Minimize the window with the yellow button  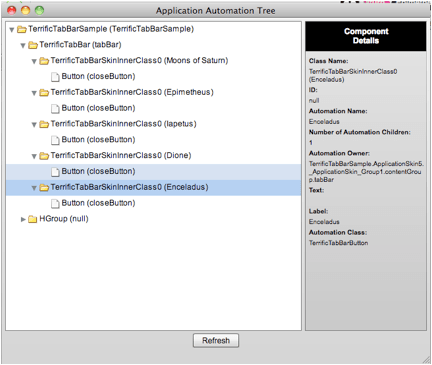coord(26,11)
